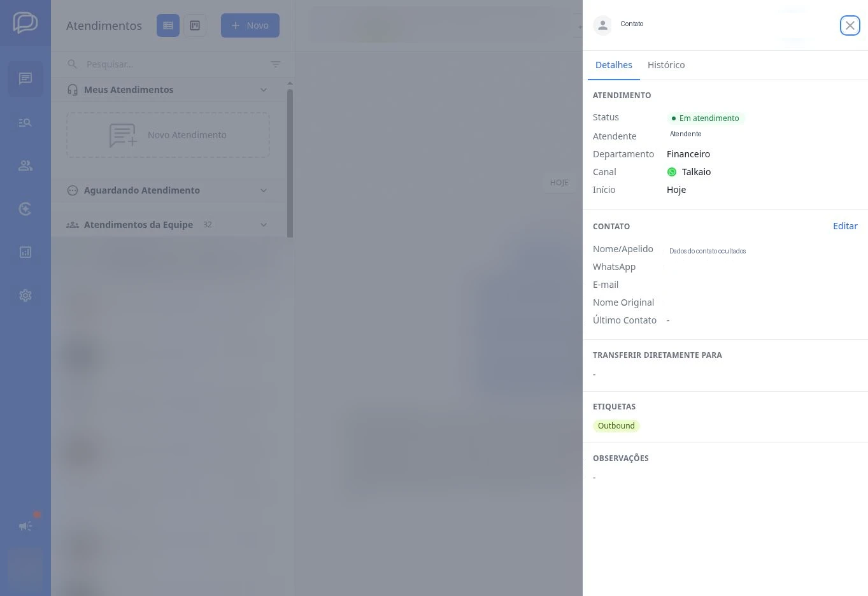The width and height of the screenshot is (868, 596).
Task: Start a Novo Atendimento
Action: tap(168, 135)
